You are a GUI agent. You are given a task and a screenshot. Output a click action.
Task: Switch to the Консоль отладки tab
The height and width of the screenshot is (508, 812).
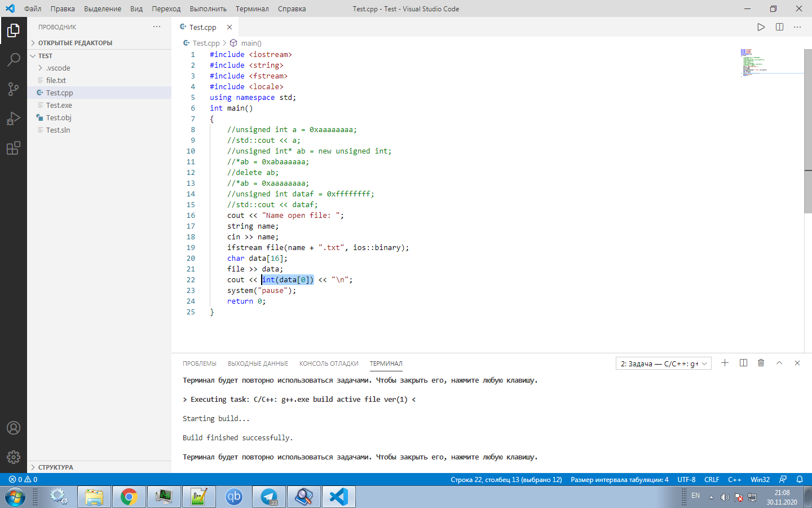[329, 364]
